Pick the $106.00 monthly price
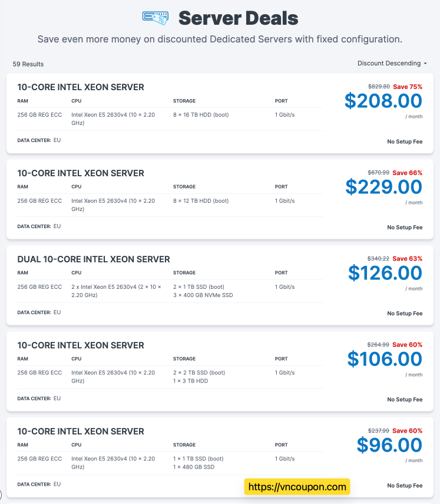The height and width of the screenshot is (504, 440). 385,359
